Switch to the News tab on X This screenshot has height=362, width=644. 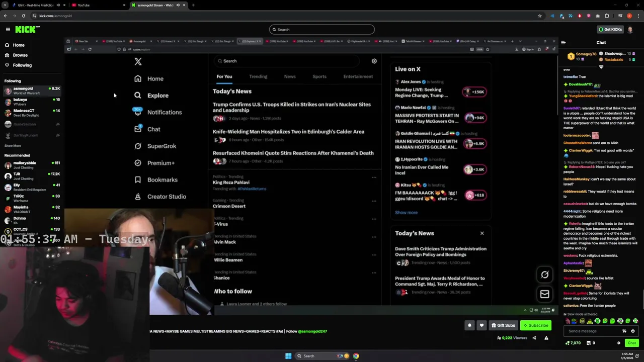290,76
